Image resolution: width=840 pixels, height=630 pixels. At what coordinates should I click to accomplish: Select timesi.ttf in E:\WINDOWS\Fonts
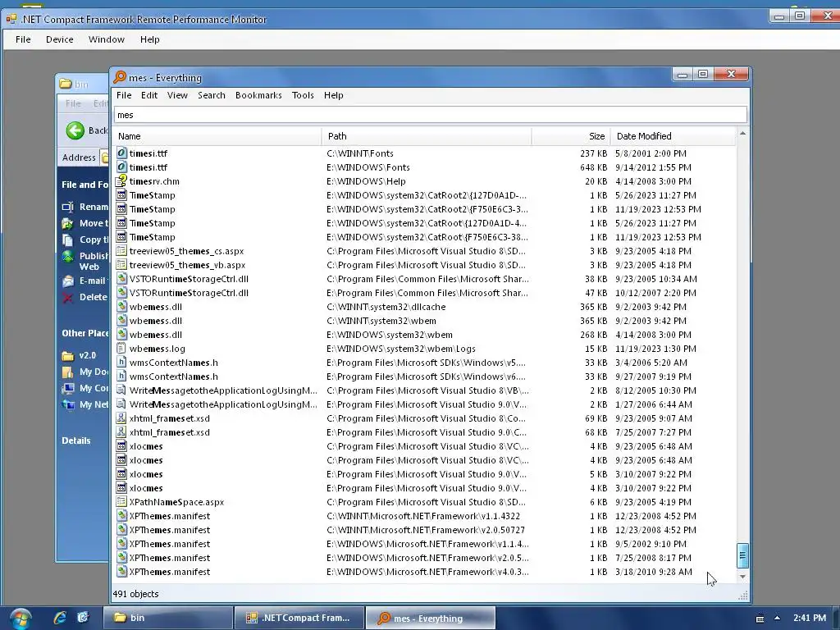click(426, 167)
